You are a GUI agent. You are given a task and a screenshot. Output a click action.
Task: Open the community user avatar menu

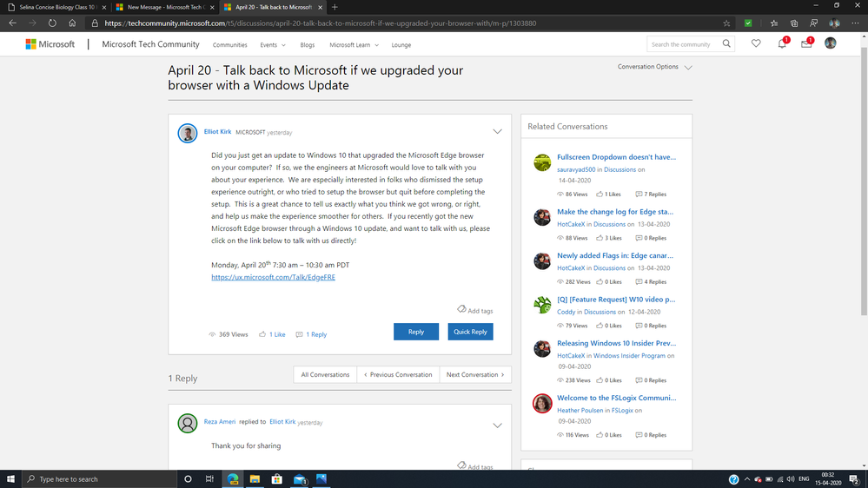[x=831, y=43]
